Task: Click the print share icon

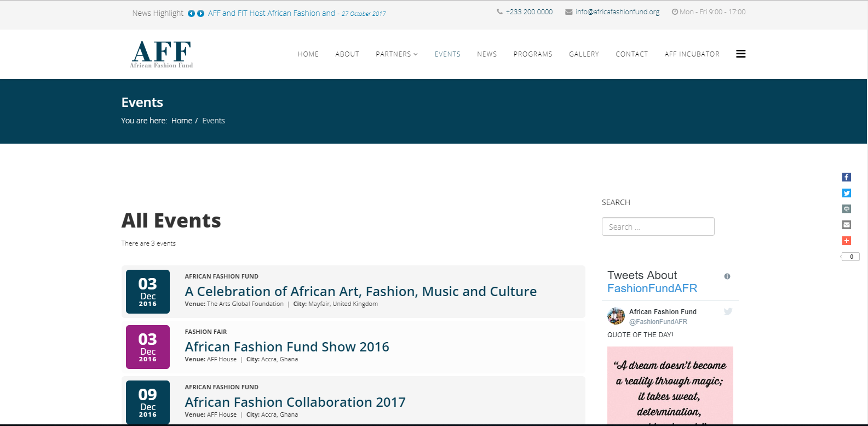Action: click(847, 209)
